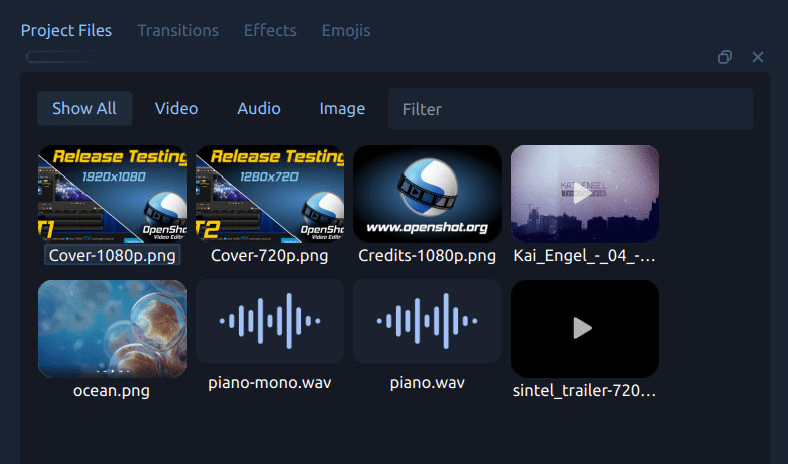788x464 pixels.
Task: Float the Project Files panel
Action: pyautogui.click(x=725, y=57)
